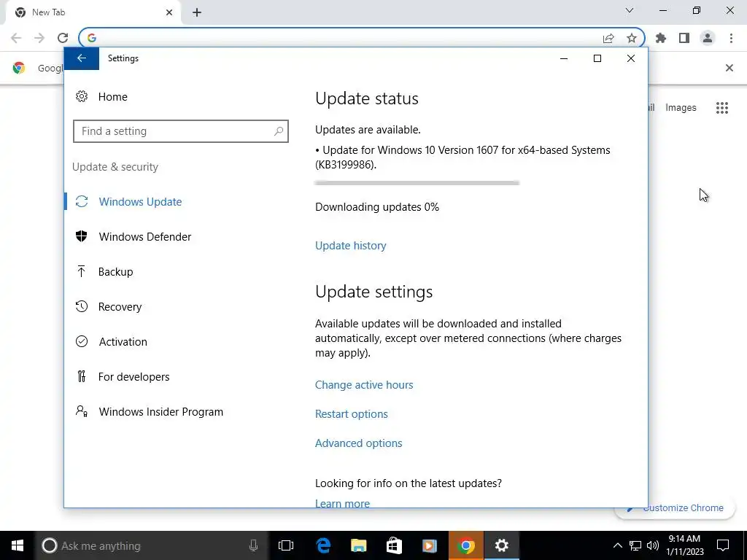Image resolution: width=747 pixels, height=560 pixels.
Task: Open Chrome extensions puzzle icon
Action: [661, 38]
